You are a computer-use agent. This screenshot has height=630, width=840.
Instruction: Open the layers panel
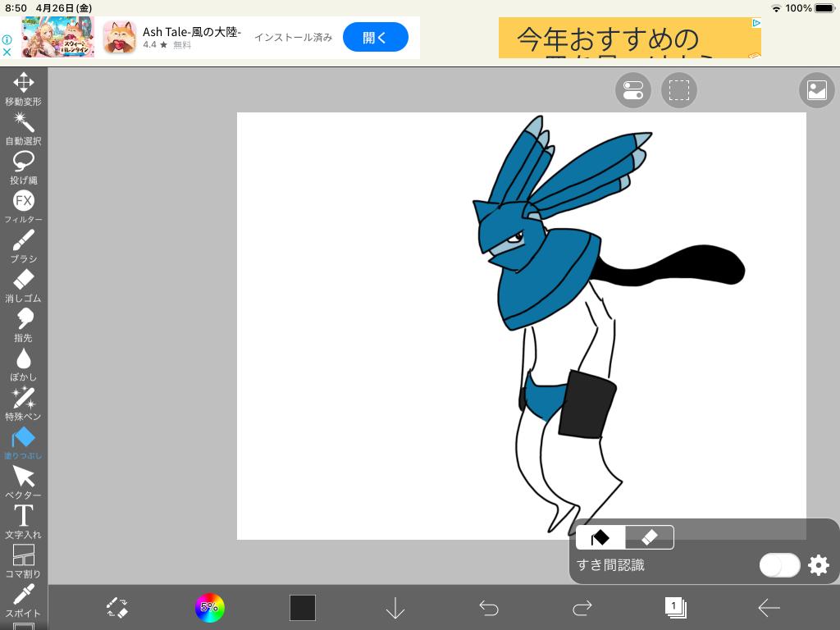(675, 608)
